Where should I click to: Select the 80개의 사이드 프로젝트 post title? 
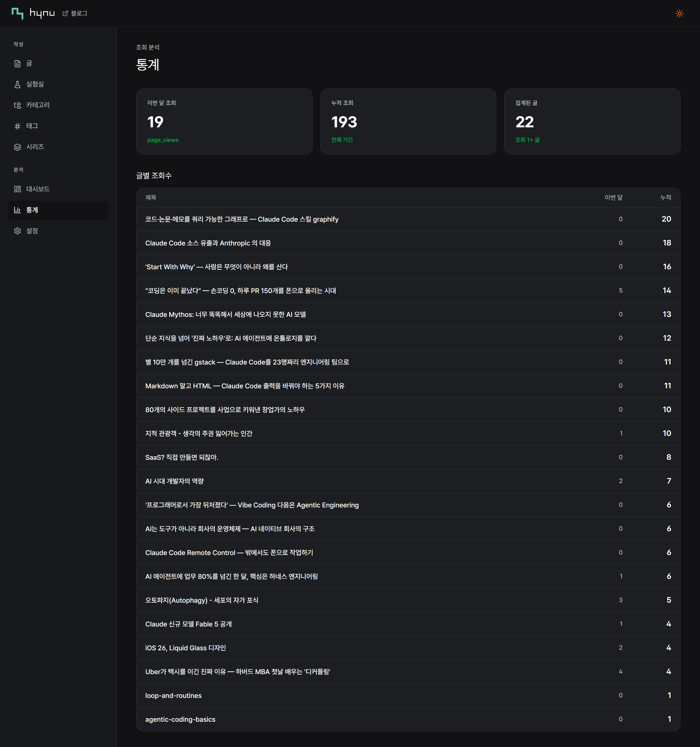[x=225, y=409]
